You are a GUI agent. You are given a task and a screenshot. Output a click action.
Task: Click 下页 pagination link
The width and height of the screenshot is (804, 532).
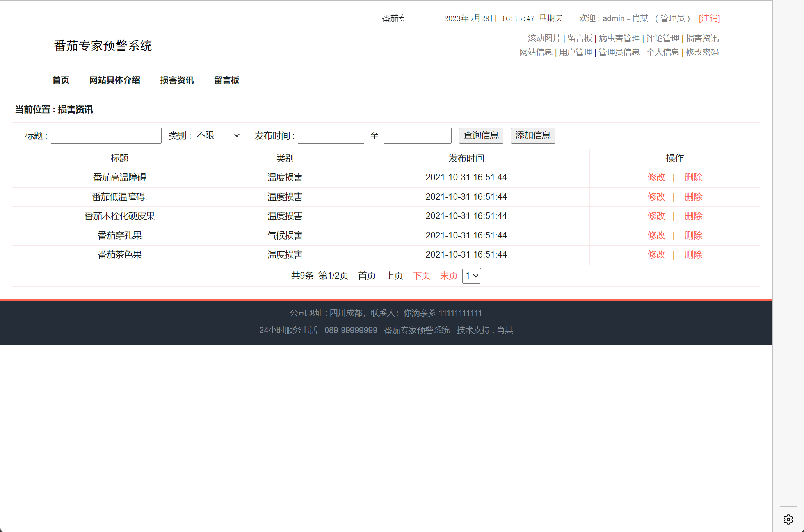(421, 276)
